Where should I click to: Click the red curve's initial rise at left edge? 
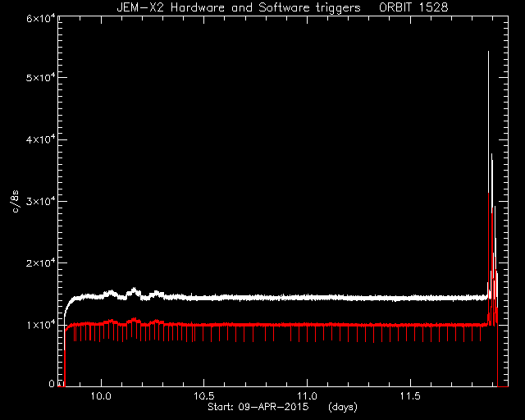click(x=65, y=355)
